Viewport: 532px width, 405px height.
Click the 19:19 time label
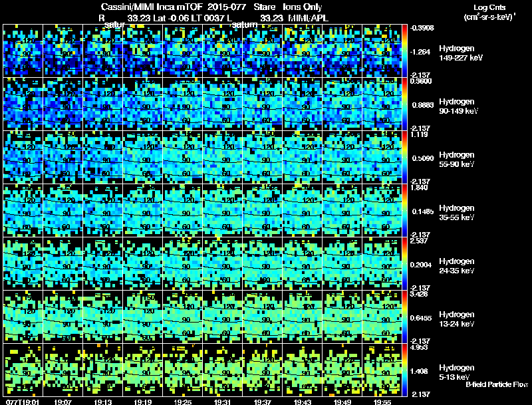(142, 402)
